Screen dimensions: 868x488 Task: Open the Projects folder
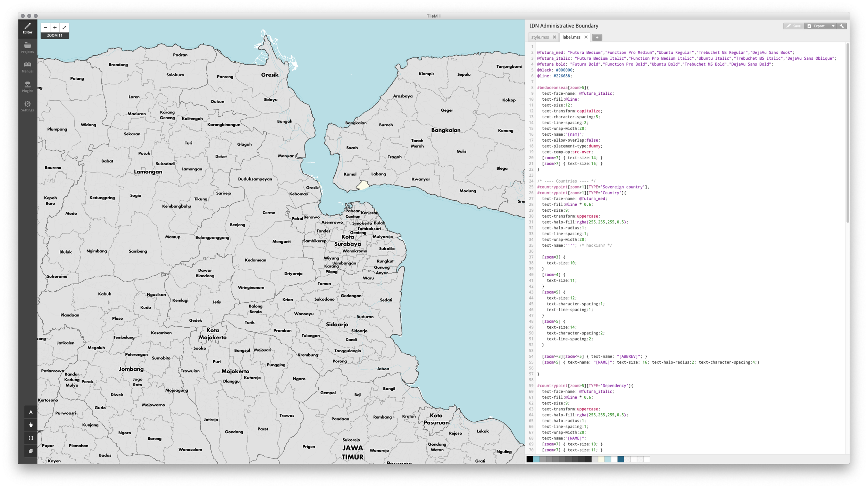(x=27, y=48)
